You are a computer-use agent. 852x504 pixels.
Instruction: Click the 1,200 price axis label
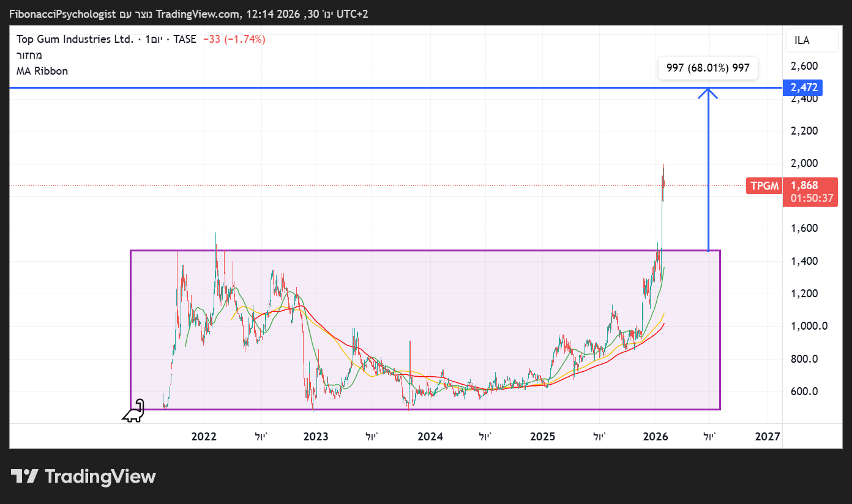(x=804, y=294)
